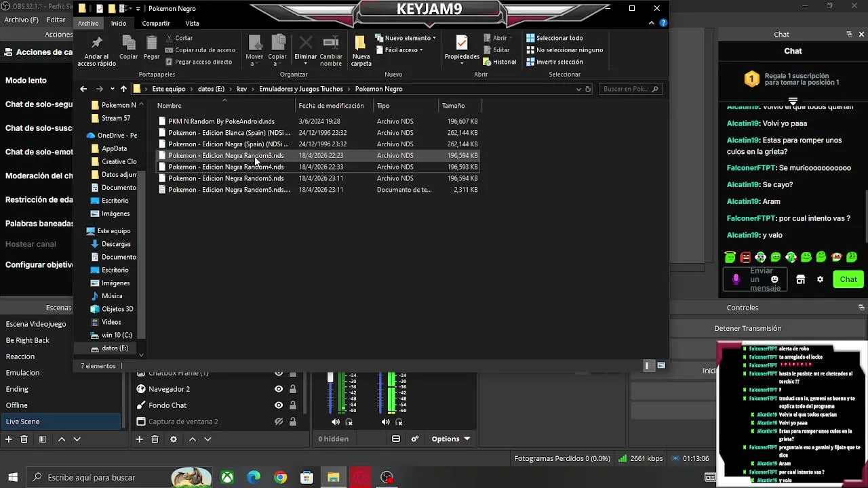The width and height of the screenshot is (868, 488).
Task: Click Cortar in the ribbon
Action: (x=178, y=38)
